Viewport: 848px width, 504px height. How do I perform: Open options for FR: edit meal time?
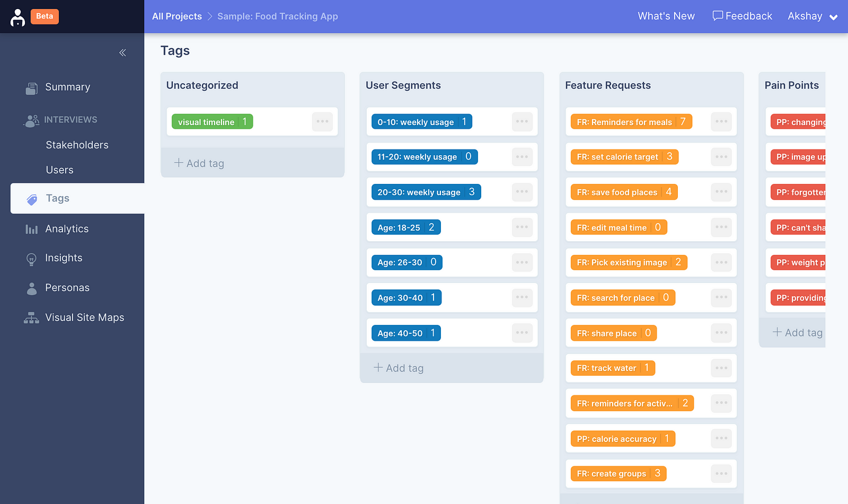point(721,227)
